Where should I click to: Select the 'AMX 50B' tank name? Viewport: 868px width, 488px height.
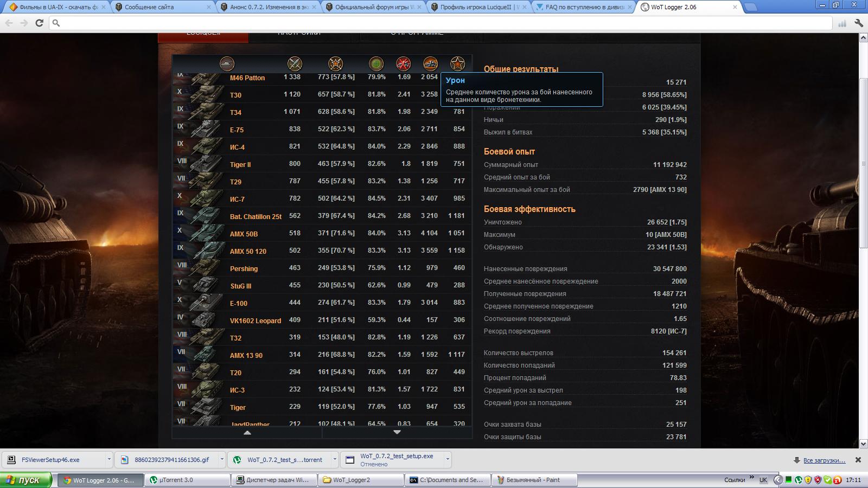pos(244,234)
